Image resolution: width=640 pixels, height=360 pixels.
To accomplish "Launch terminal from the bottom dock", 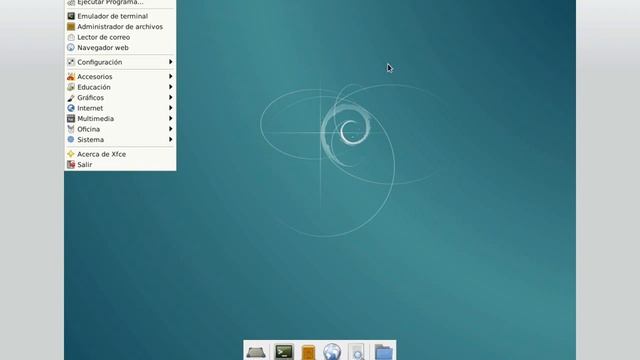I will click(284, 352).
